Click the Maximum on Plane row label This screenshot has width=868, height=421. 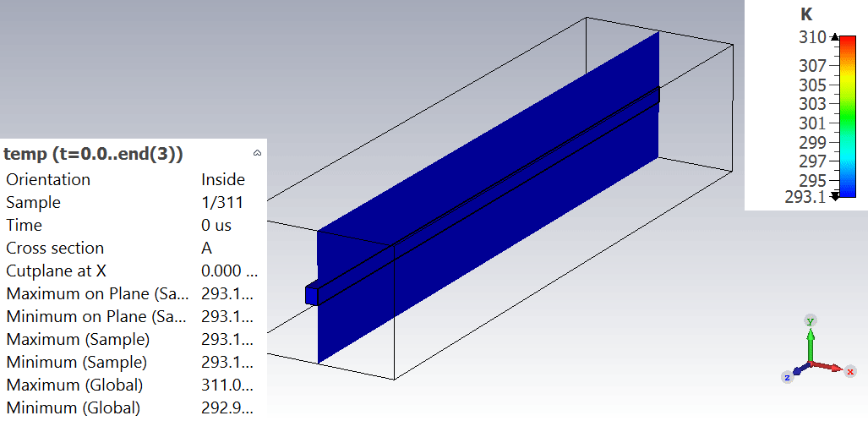click(x=97, y=293)
